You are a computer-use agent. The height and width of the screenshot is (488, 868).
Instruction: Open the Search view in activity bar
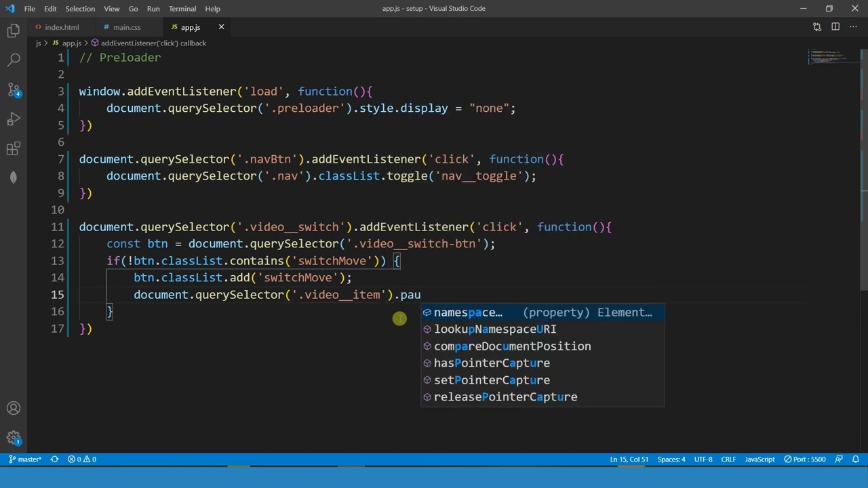coord(14,60)
